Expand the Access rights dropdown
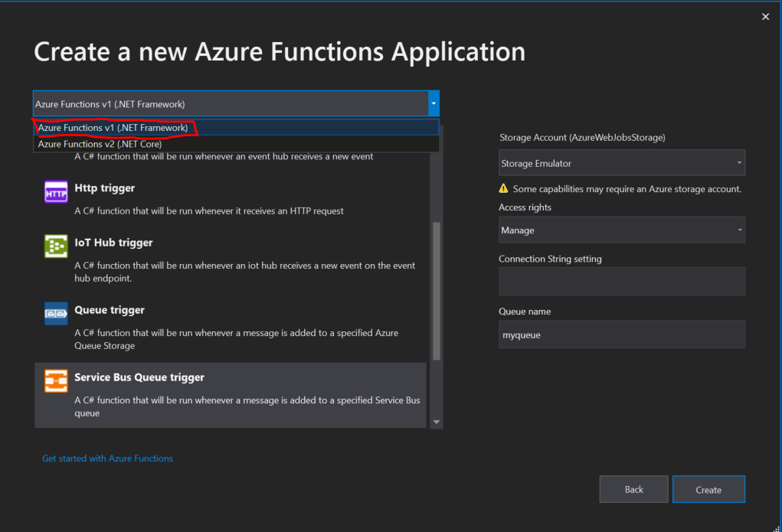 621,230
